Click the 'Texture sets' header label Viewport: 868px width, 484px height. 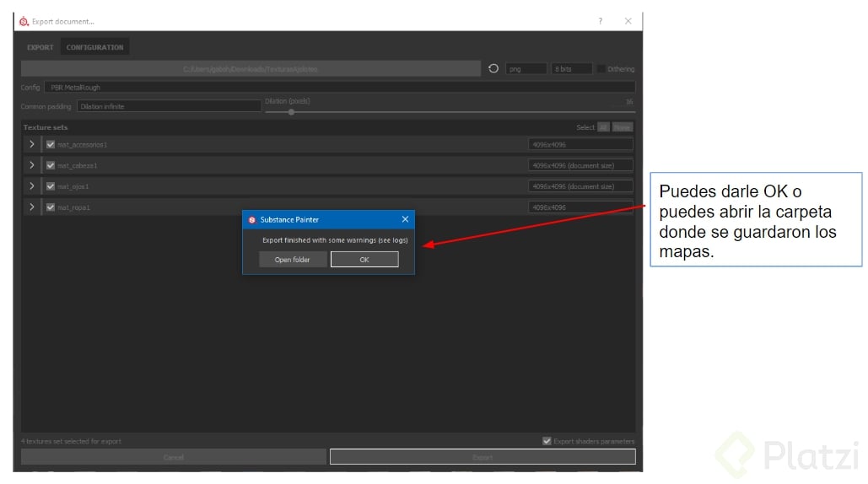46,127
